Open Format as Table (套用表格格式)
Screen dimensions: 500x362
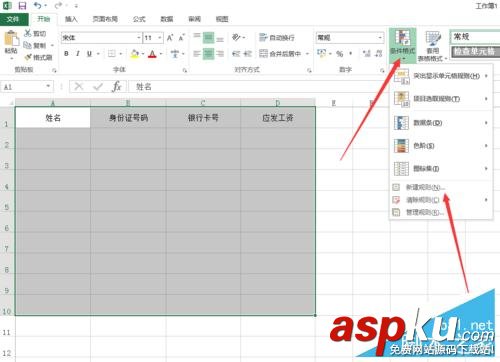click(x=432, y=46)
